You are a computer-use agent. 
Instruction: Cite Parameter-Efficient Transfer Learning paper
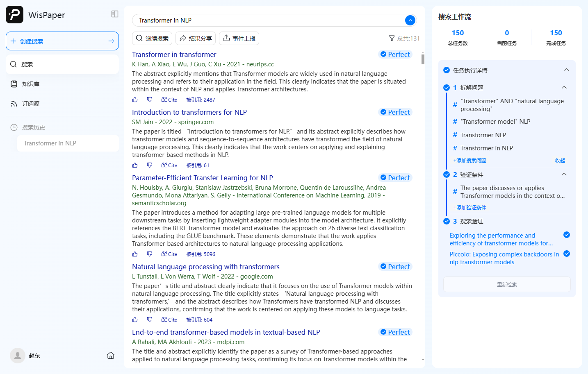pos(169,254)
